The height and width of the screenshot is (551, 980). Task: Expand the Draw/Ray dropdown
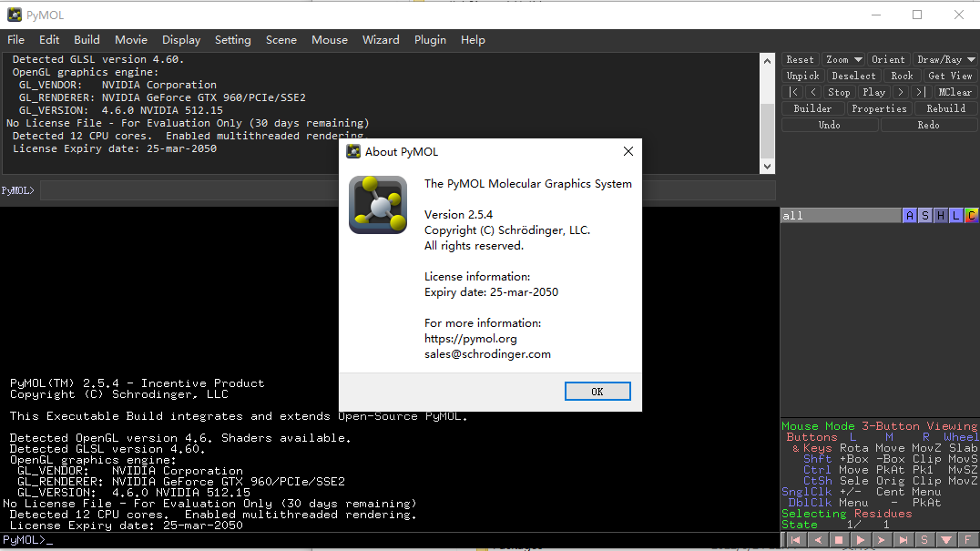tap(945, 59)
